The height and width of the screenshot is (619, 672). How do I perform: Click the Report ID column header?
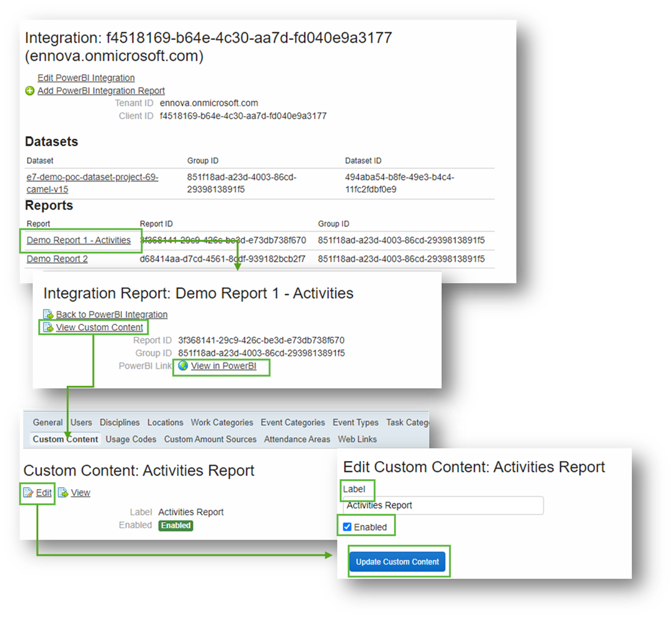tap(156, 223)
